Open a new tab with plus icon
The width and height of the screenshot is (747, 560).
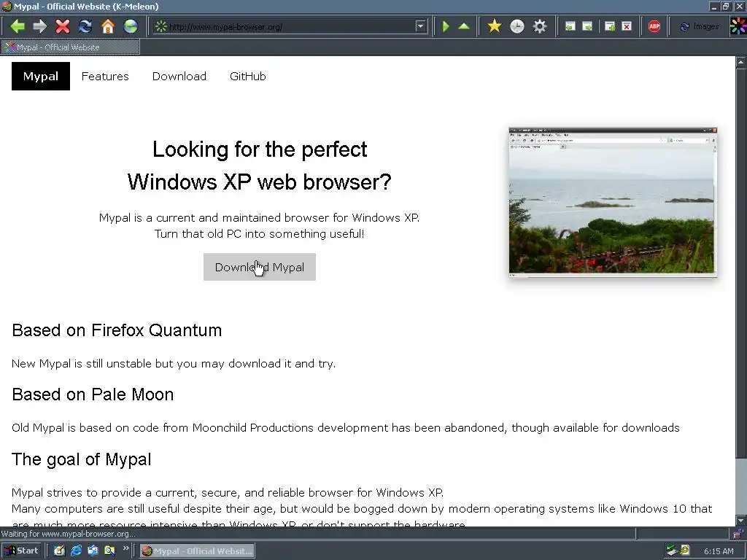point(610,27)
